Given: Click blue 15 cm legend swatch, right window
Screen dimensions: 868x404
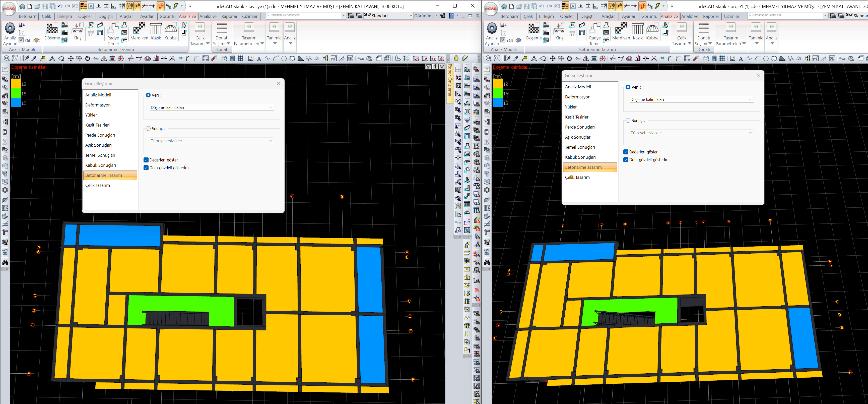Looking at the screenshot, I should (x=498, y=102).
